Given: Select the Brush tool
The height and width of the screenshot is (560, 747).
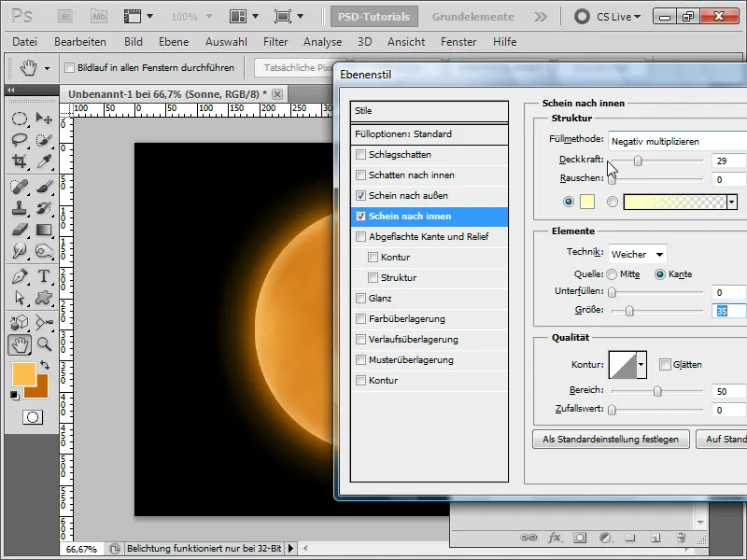Looking at the screenshot, I should pyautogui.click(x=44, y=186).
